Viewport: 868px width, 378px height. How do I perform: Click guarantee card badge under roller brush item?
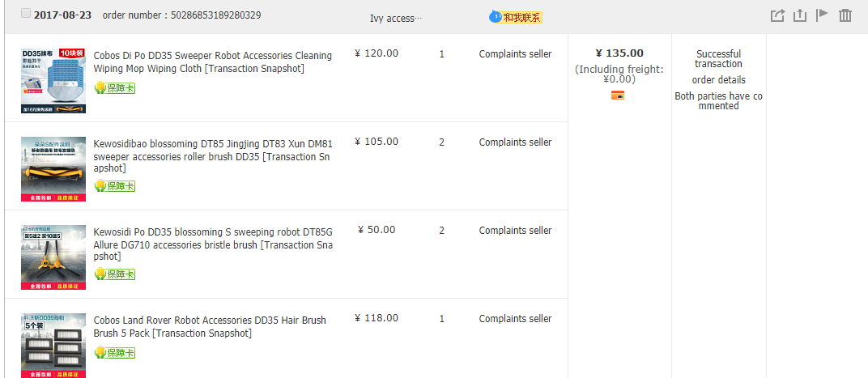click(115, 186)
